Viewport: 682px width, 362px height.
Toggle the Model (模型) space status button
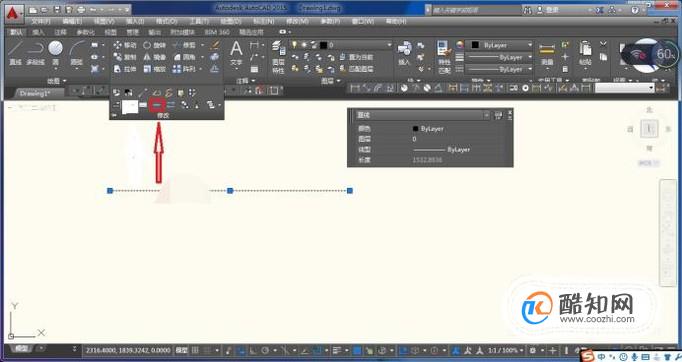[x=181, y=350]
